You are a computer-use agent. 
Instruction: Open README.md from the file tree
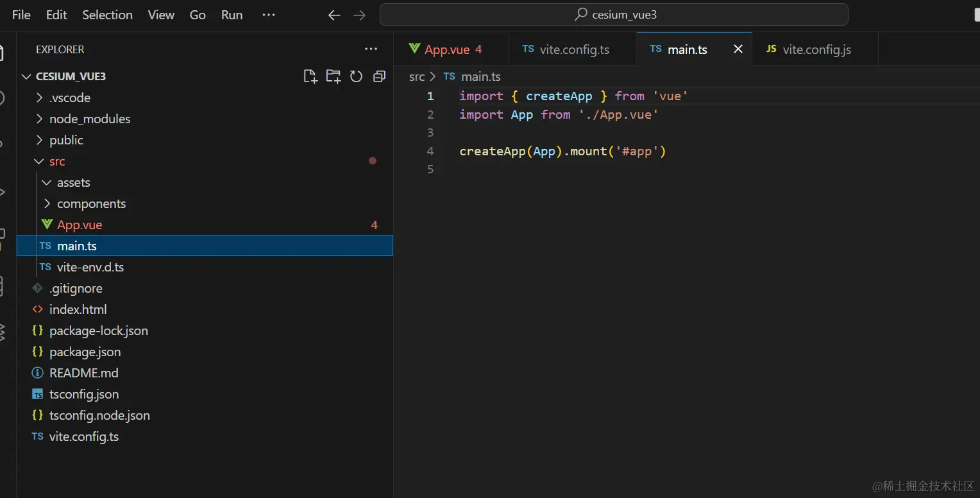pos(205,373)
